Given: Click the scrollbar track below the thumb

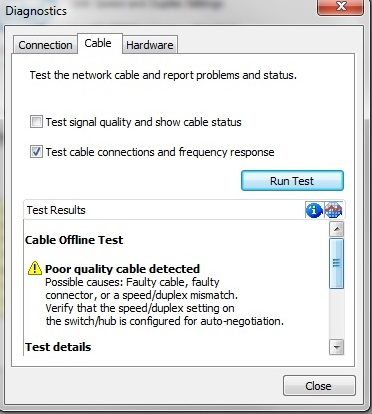Looking at the screenshot, I should click(x=336, y=314).
